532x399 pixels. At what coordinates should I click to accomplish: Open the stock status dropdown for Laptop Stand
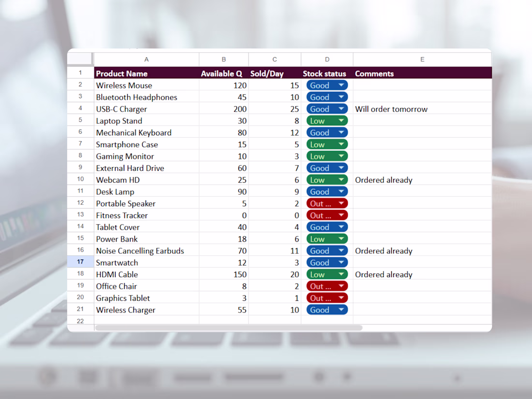coord(327,121)
